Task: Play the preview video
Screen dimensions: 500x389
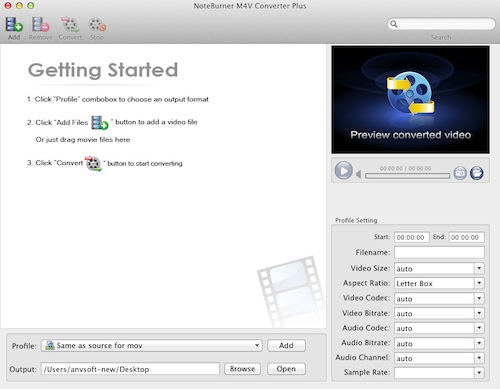Action: 344,171
